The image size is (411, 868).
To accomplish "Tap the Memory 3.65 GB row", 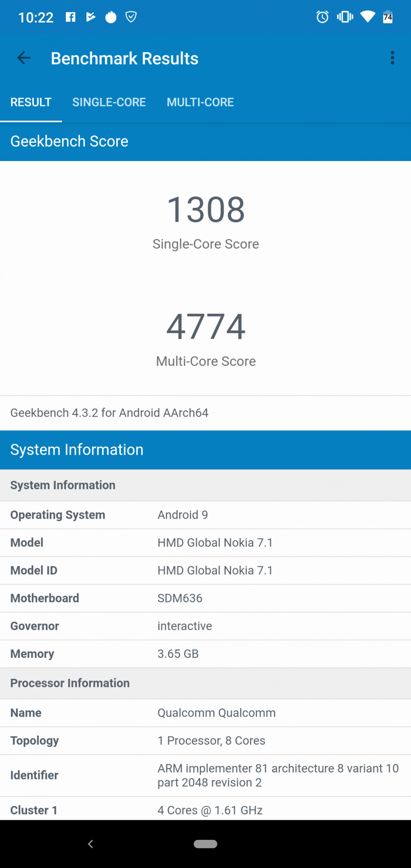I will point(205,654).
